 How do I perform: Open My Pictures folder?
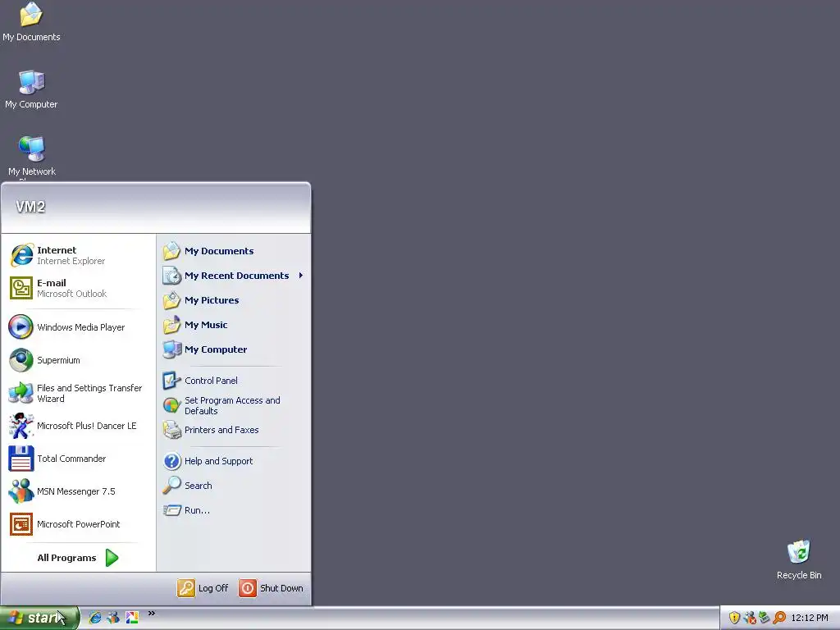234,300
